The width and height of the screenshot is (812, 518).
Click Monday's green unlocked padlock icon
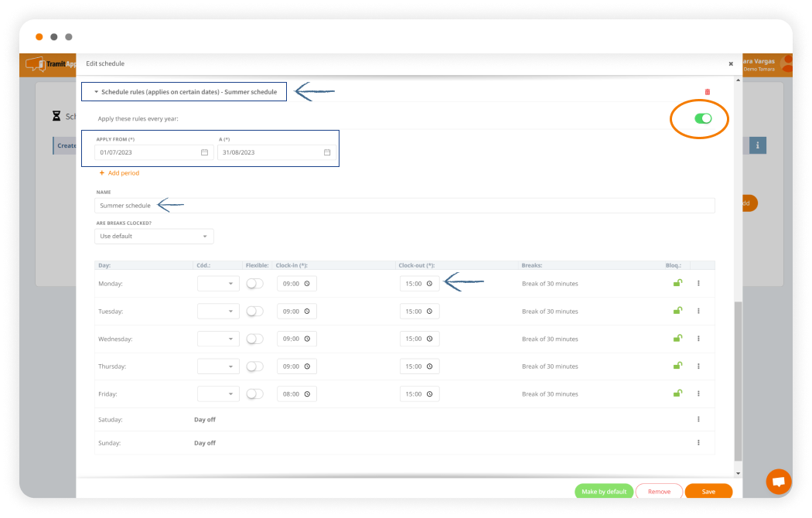click(x=677, y=283)
